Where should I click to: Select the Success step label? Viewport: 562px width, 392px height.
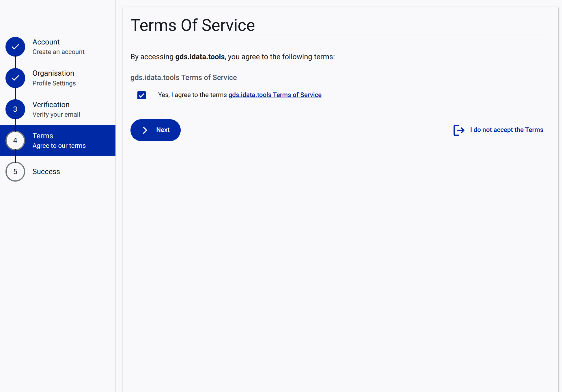click(x=46, y=171)
